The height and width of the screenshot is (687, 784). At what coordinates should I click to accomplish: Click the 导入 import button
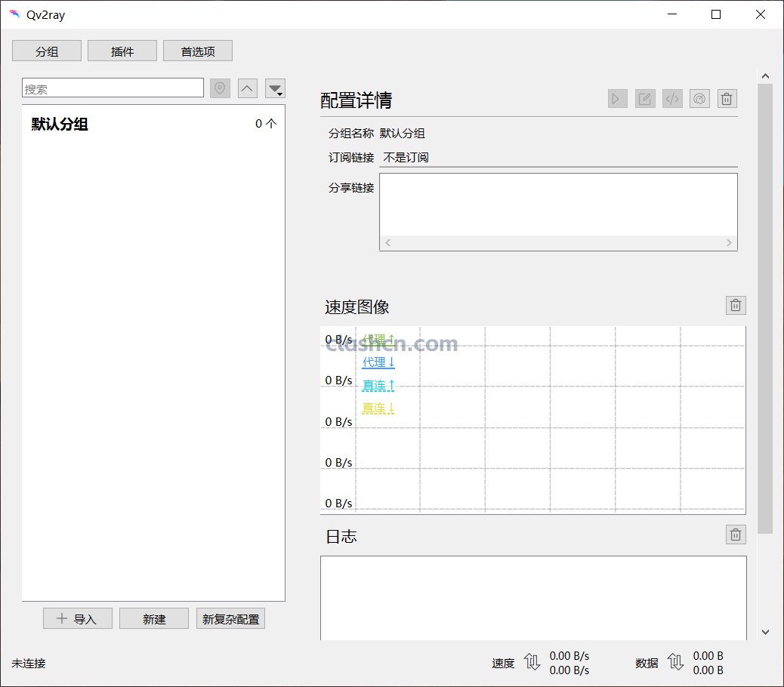click(78, 618)
